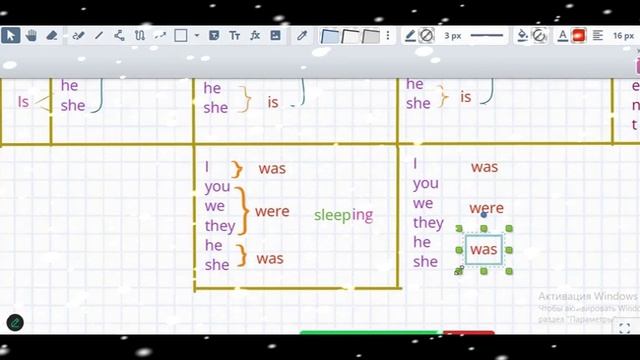Click the purple 'ing' suffix text

click(x=362, y=215)
